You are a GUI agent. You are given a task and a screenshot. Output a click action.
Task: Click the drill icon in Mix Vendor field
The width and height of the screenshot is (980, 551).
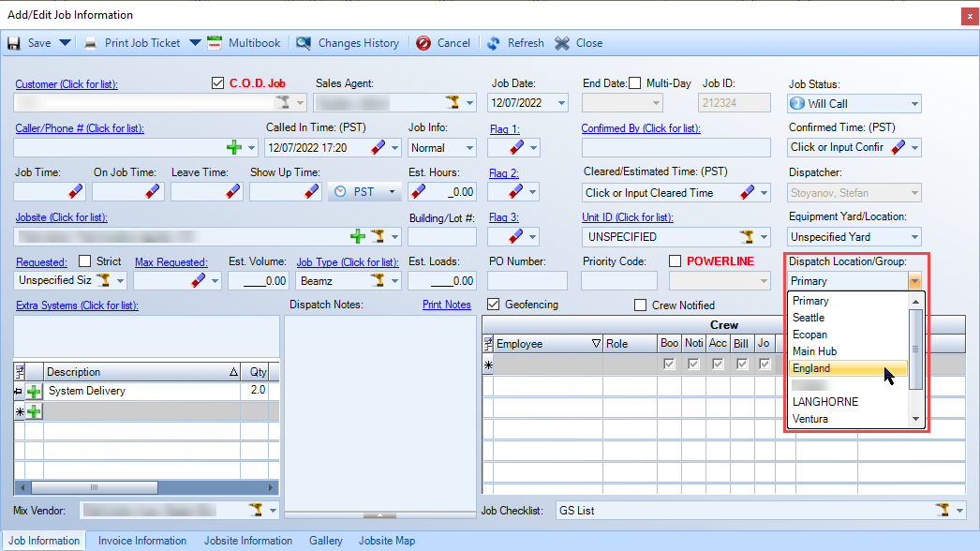tap(257, 511)
